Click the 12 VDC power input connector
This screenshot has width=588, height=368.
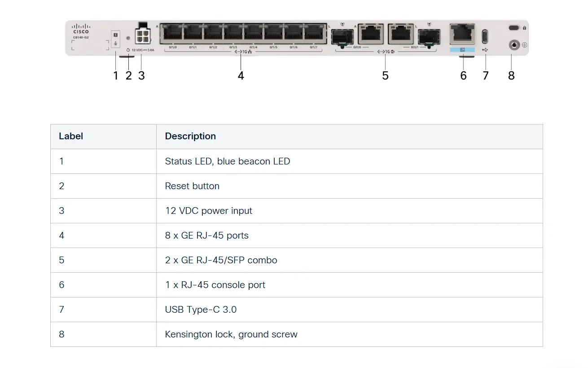[142, 36]
